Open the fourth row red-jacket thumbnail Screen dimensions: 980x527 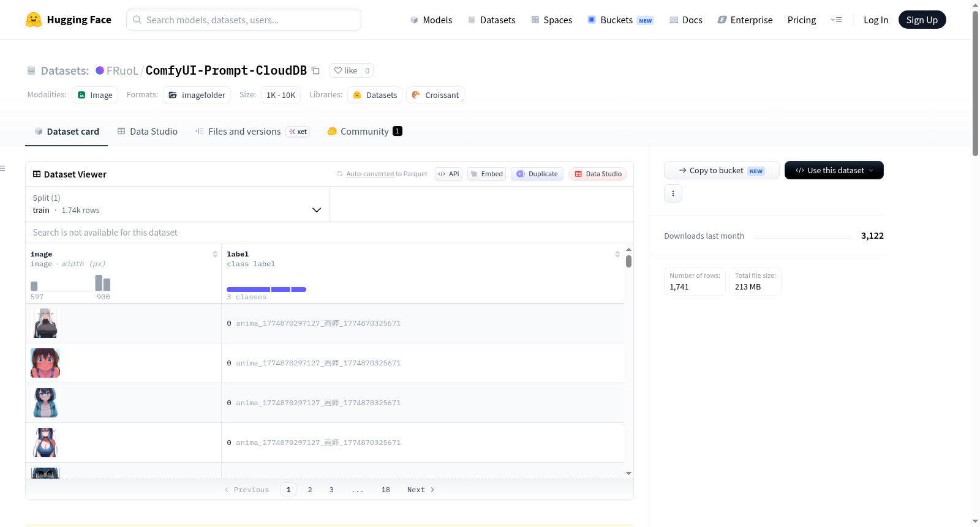[x=45, y=443]
